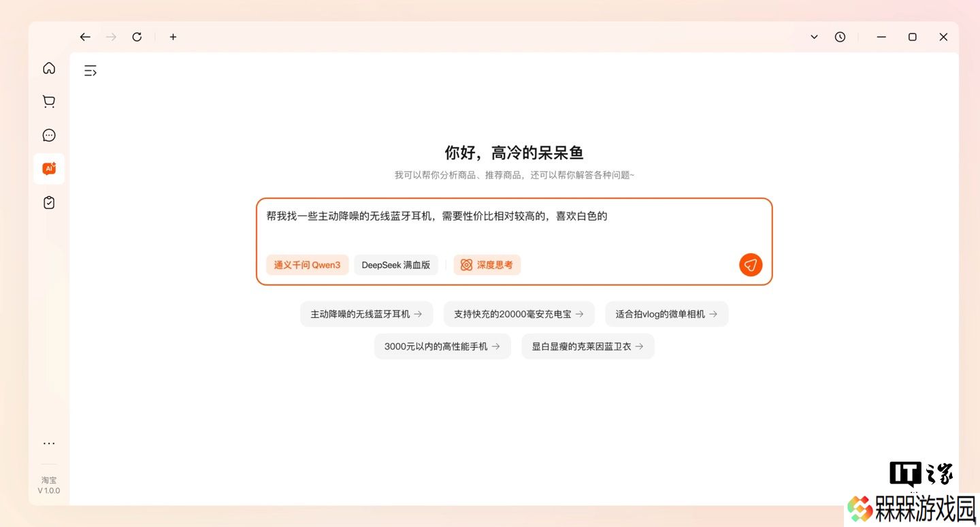Viewport: 980px width, 527px height.
Task: Maximize the Taobao window
Action: (913, 37)
